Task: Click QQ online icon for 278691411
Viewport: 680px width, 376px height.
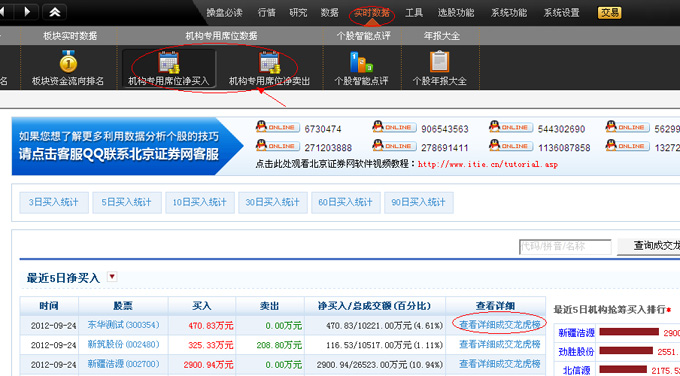Action: coord(394,146)
